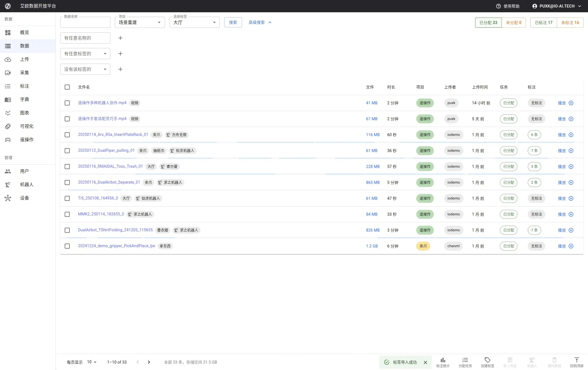
Task: Switch to the 已标注 17 filter tab
Action: pyautogui.click(x=543, y=23)
